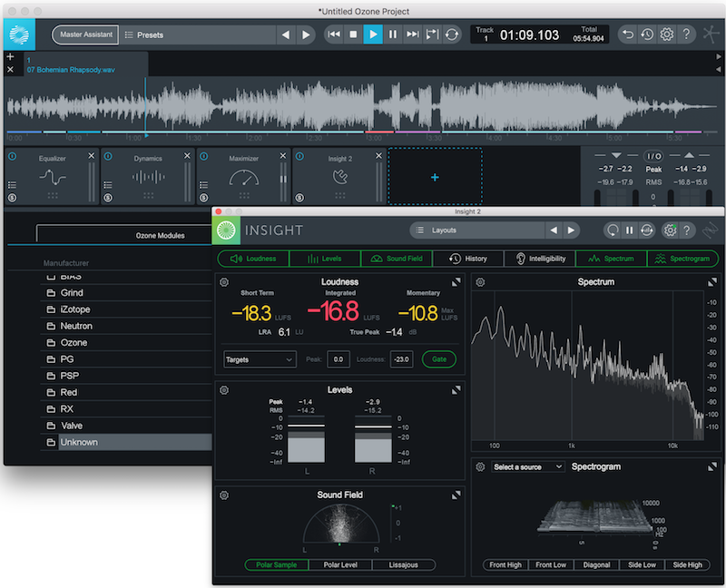Viewport: 726px width, 588px height.
Task: Select the Unknown manufacturer folder
Action: (x=125, y=442)
